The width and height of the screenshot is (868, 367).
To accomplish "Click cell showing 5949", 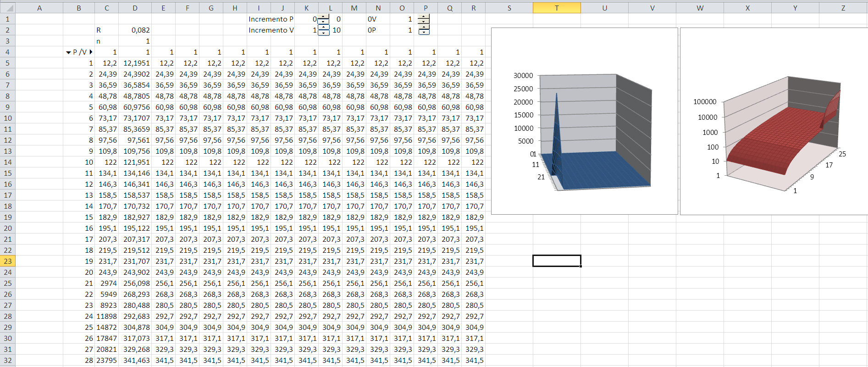I will [106, 294].
